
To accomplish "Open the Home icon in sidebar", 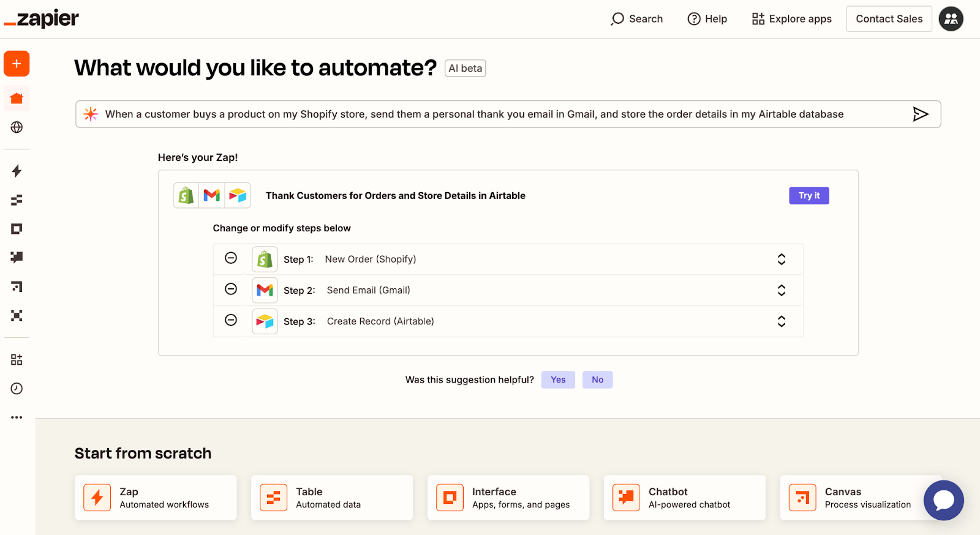I will pyautogui.click(x=17, y=99).
